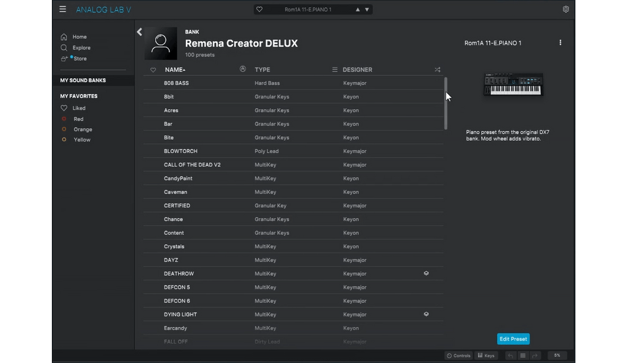Like the current preset with the top heart
Screen dimensions: 644x363
click(x=259, y=10)
